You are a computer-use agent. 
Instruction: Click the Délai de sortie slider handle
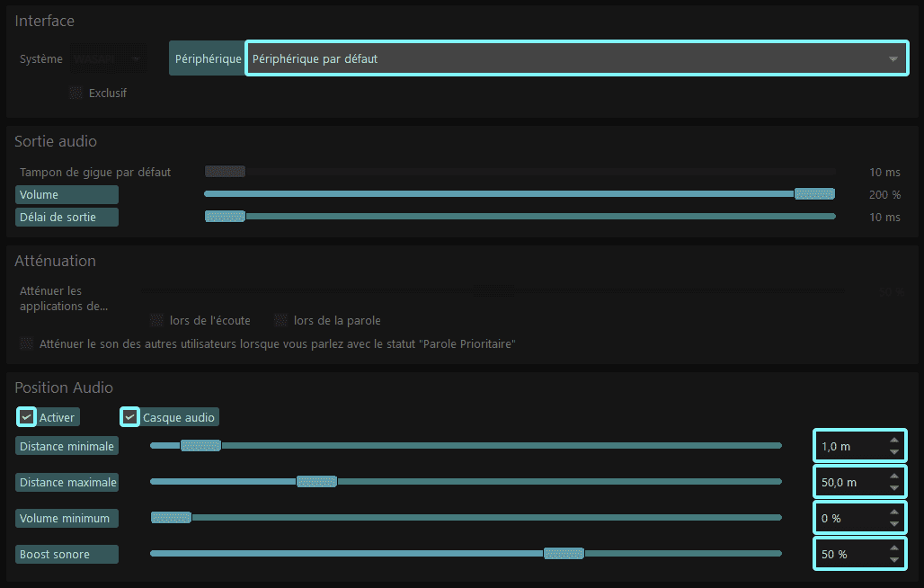225,217
